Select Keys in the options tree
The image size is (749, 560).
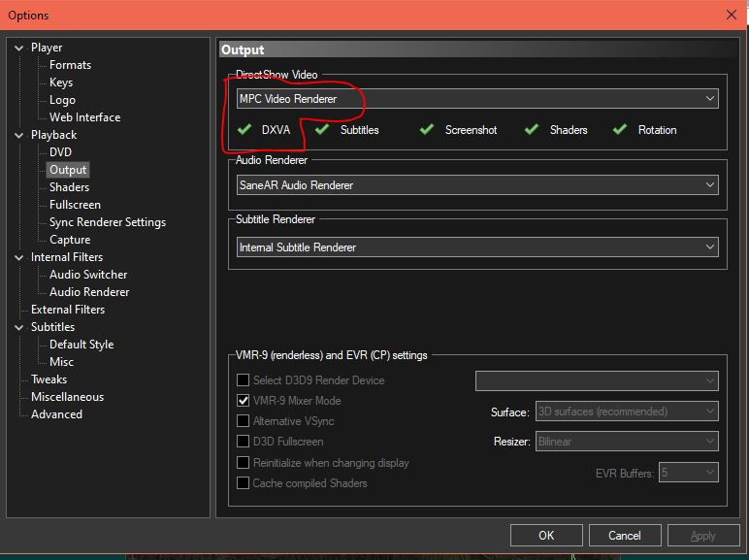(61, 82)
